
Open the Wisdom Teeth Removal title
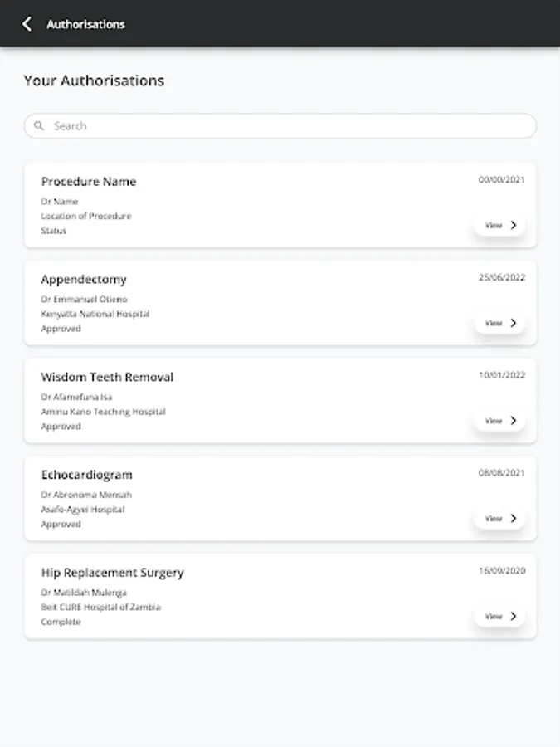click(x=107, y=377)
